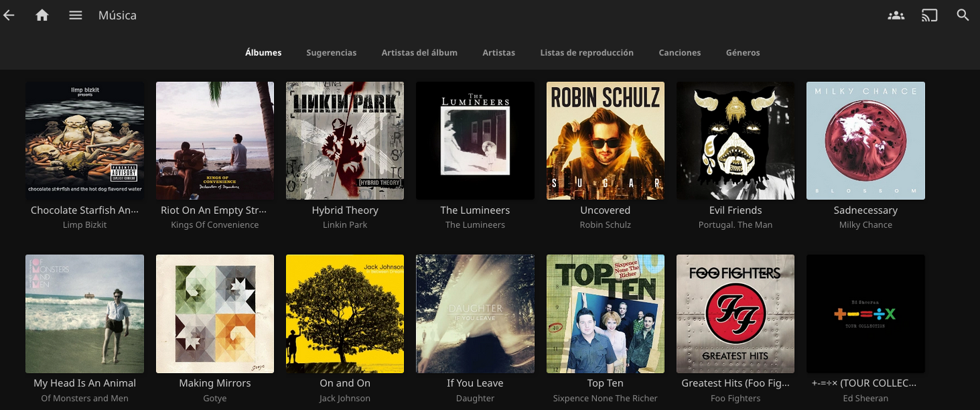The width and height of the screenshot is (980, 410).
Task: Click the 'Sadnecessary' album title
Action: click(865, 210)
